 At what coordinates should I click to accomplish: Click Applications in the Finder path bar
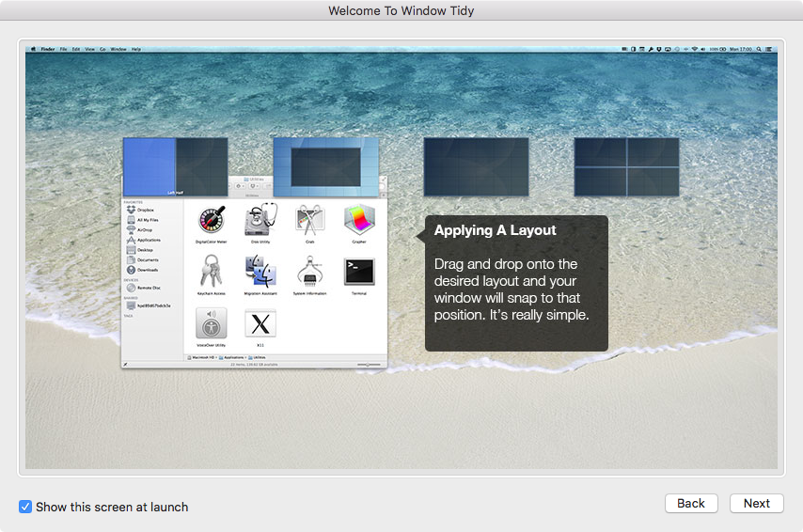tap(231, 357)
